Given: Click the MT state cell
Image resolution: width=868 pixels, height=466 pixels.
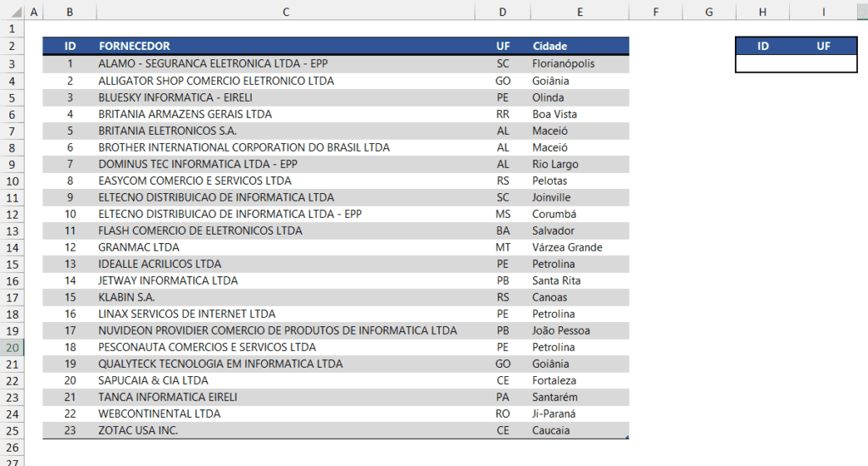Looking at the screenshot, I should (503, 247).
